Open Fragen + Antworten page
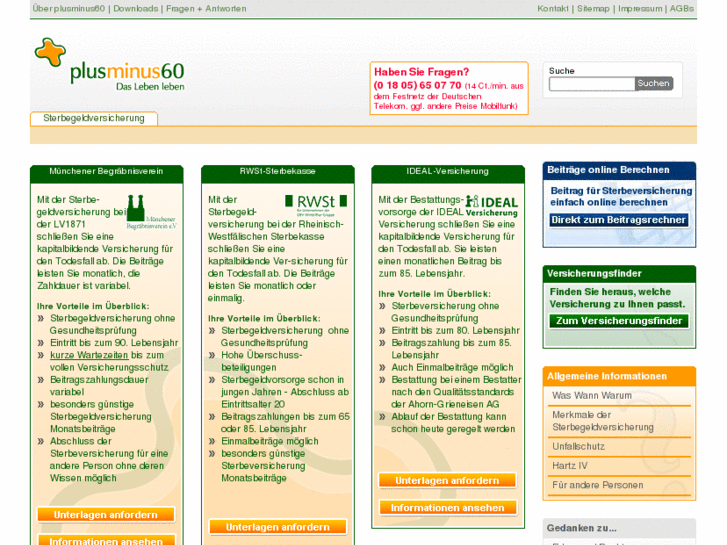 point(206,8)
